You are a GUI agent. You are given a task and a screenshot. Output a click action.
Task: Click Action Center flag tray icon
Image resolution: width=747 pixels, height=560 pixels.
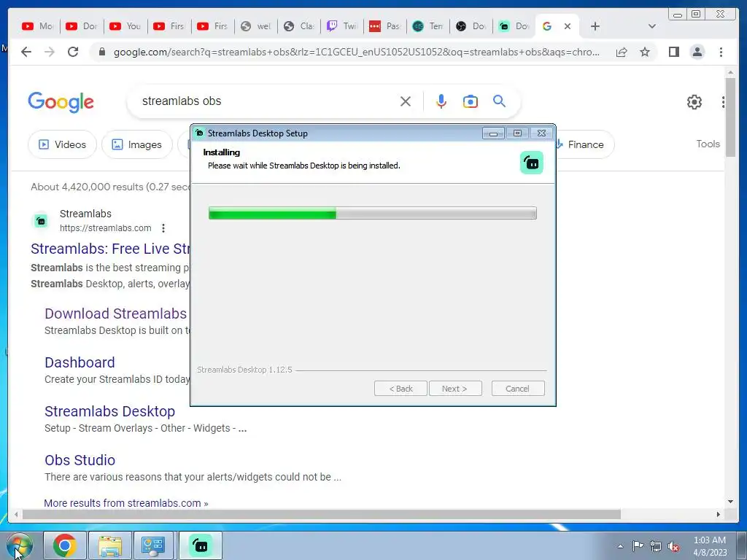638,545
